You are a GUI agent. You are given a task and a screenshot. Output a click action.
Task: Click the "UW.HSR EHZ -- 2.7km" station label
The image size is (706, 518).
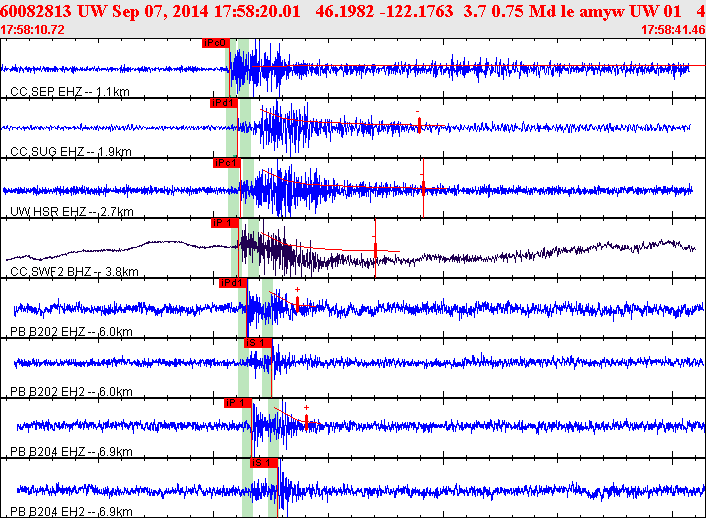72,212
